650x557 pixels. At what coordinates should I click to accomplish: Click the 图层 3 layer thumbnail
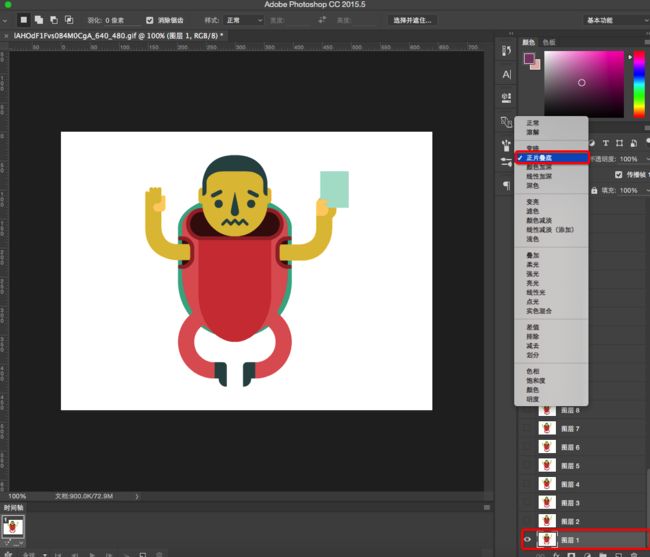547,502
